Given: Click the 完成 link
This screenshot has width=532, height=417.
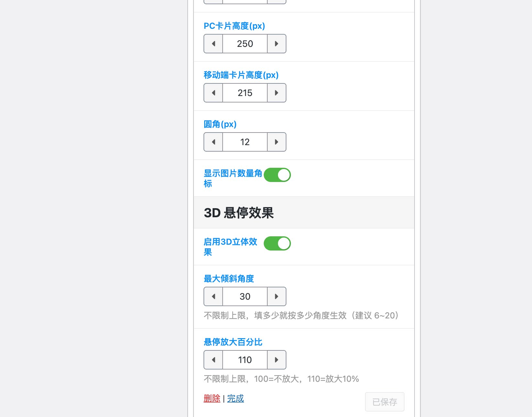Looking at the screenshot, I should click(x=235, y=399).
